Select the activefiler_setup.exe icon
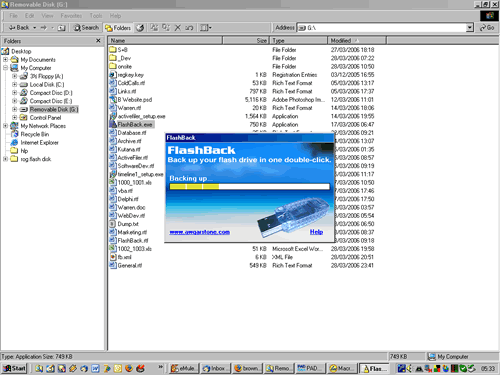This screenshot has width=500, height=375. pyautogui.click(x=113, y=116)
